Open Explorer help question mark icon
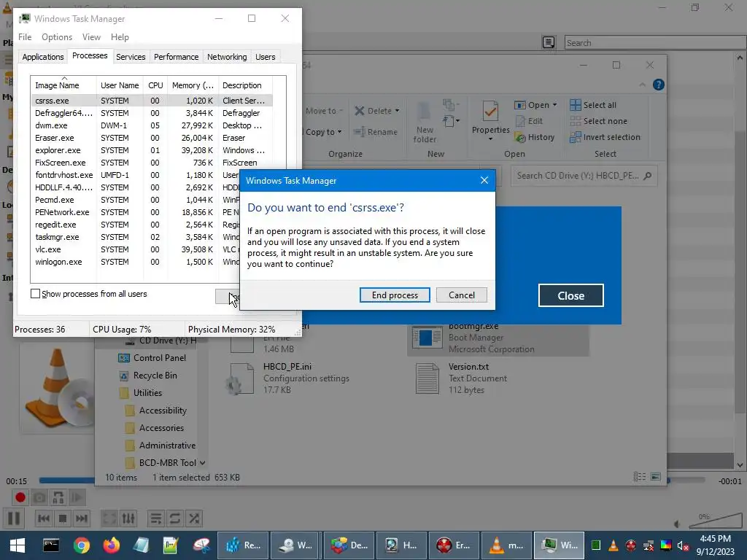747x560 pixels. [x=659, y=85]
